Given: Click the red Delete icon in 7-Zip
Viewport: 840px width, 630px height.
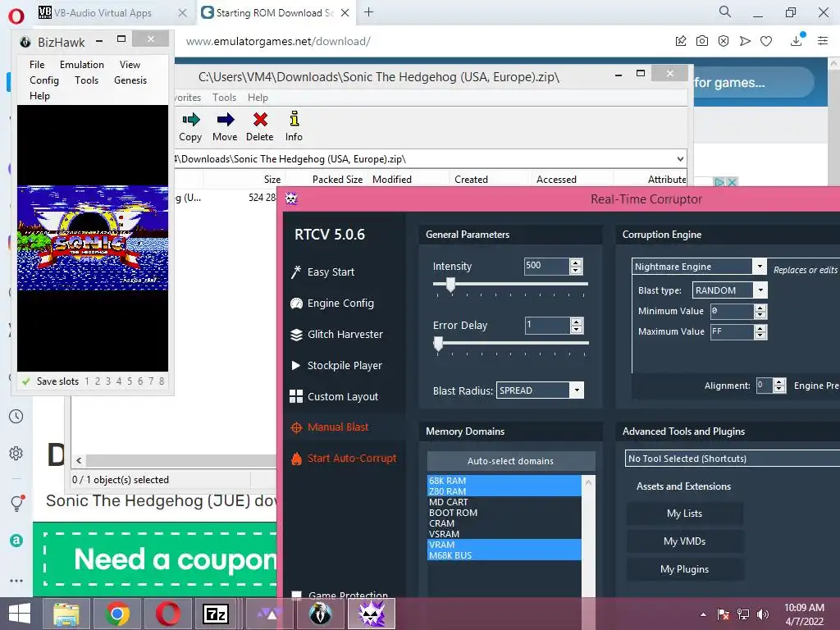Looking at the screenshot, I should (x=260, y=120).
